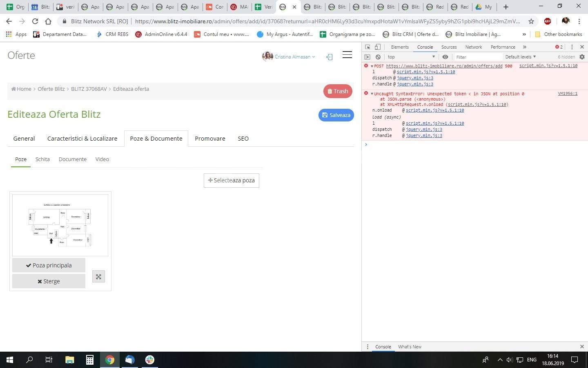Open the Default levels dropdown

(x=520, y=57)
